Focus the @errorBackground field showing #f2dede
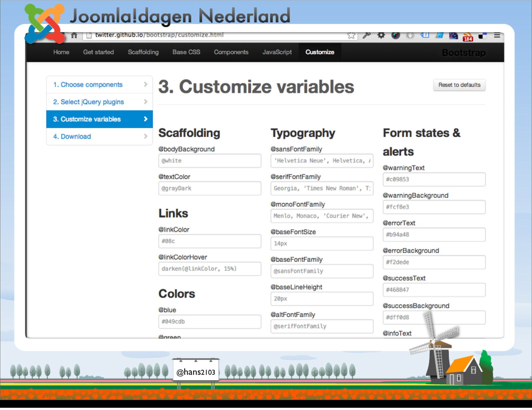The height and width of the screenshot is (410, 532). [434, 262]
